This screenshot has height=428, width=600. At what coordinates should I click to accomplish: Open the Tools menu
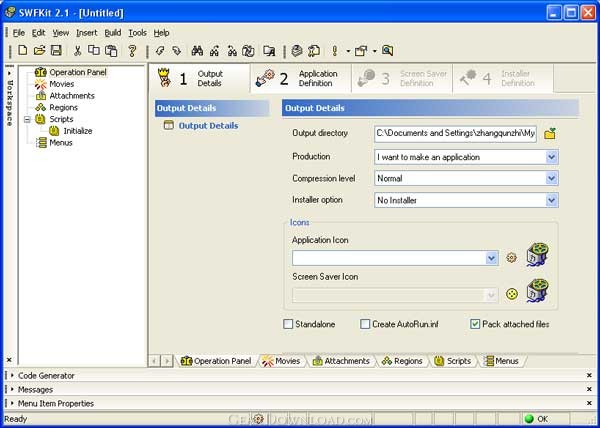(x=137, y=33)
